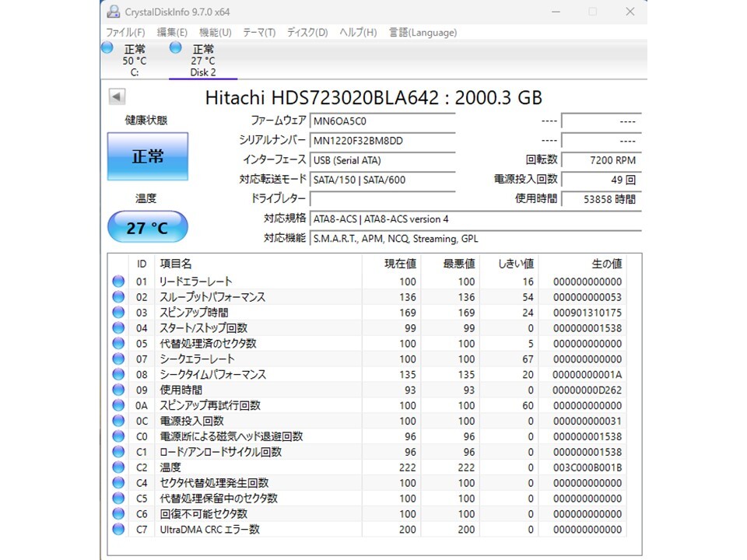The image size is (747, 560).
Task: Click the blue 正常 health status button
Action: pos(148,156)
